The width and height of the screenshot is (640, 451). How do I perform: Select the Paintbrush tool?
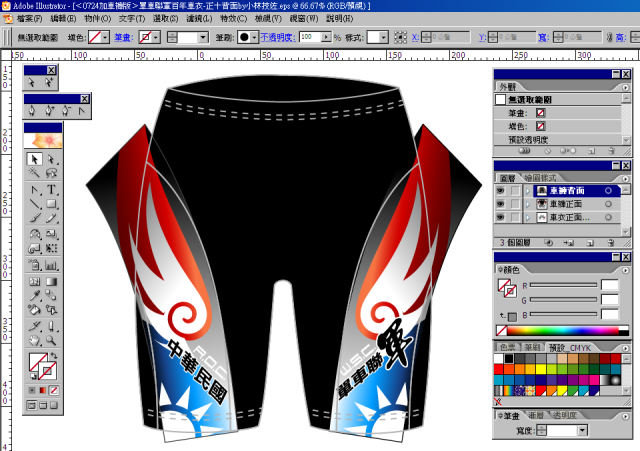click(34, 218)
